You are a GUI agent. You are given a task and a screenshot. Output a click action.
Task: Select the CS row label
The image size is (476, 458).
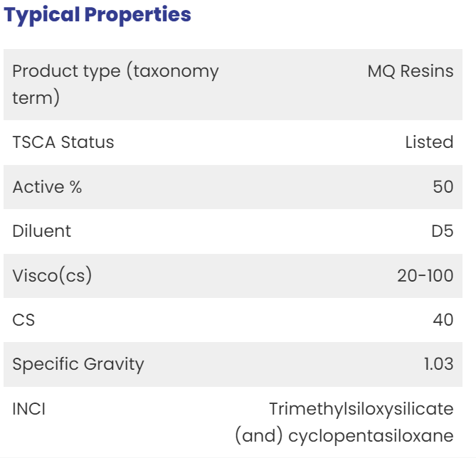pos(23,320)
